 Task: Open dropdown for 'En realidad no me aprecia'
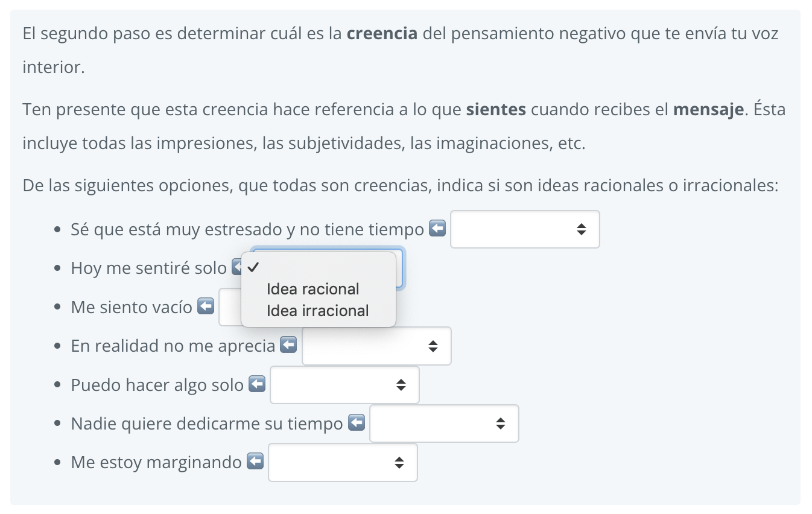[x=376, y=346]
